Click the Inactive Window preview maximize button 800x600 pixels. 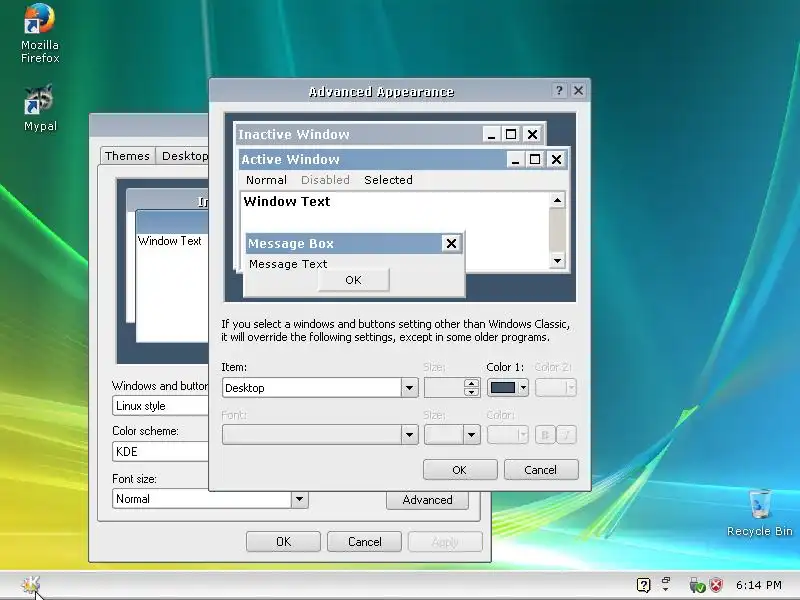tap(511, 134)
